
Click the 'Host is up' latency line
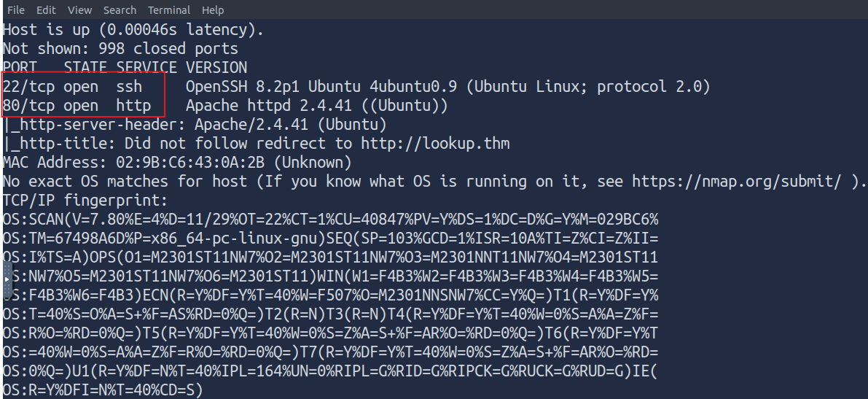[133, 30]
